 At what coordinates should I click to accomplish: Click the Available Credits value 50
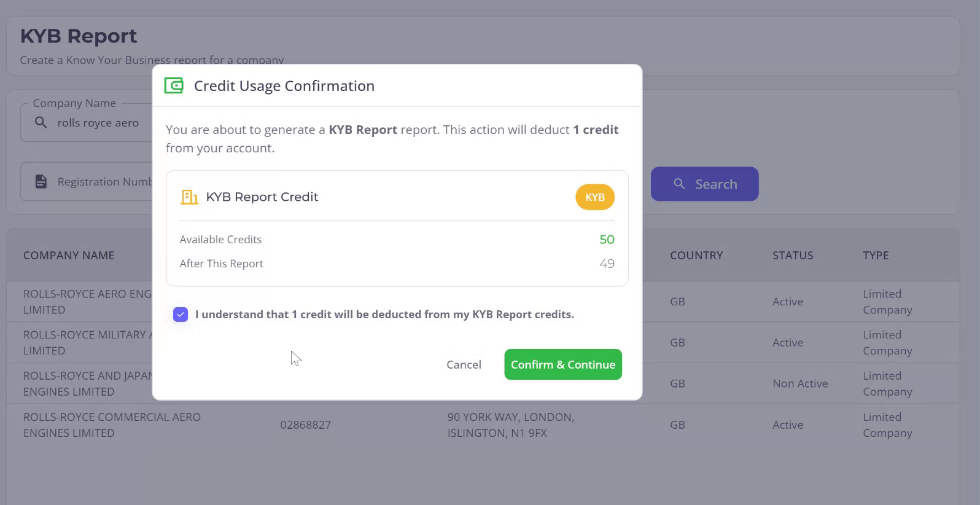[607, 240]
